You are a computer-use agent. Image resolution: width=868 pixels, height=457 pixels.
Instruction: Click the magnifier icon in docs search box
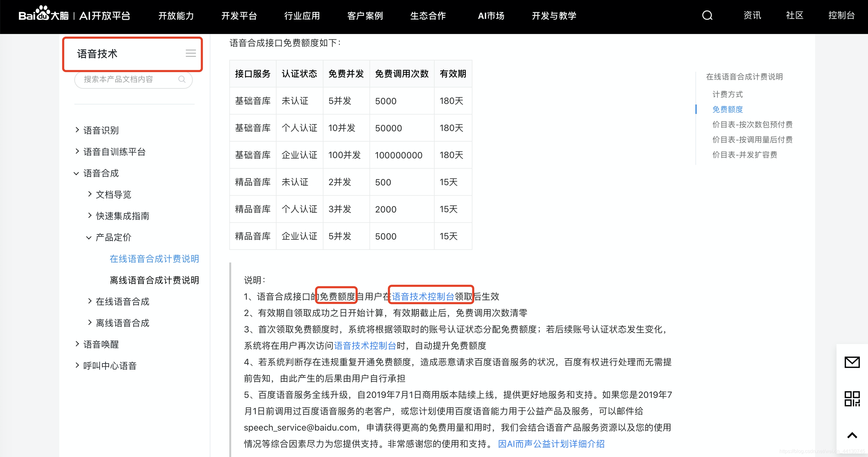point(182,79)
